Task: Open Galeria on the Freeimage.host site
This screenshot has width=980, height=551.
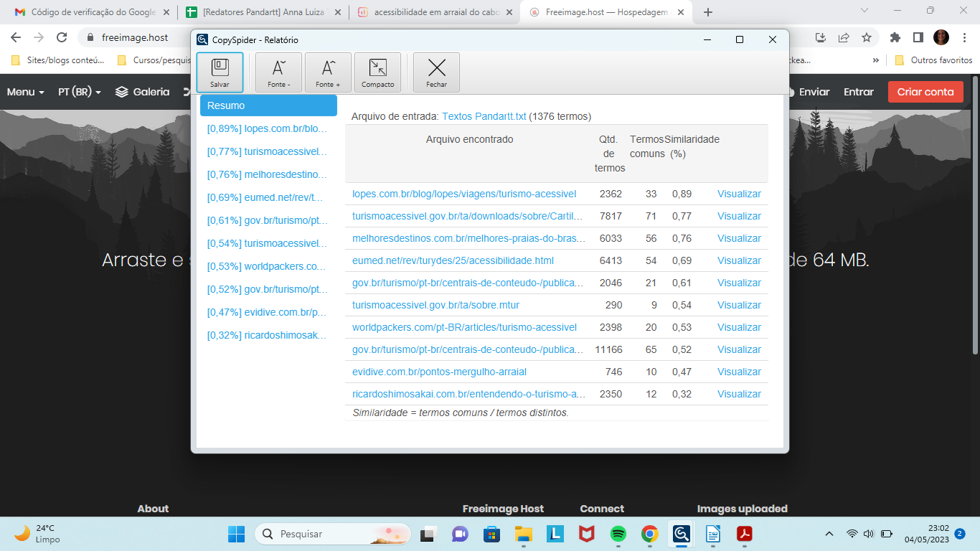Action: click(x=143, y=92)
